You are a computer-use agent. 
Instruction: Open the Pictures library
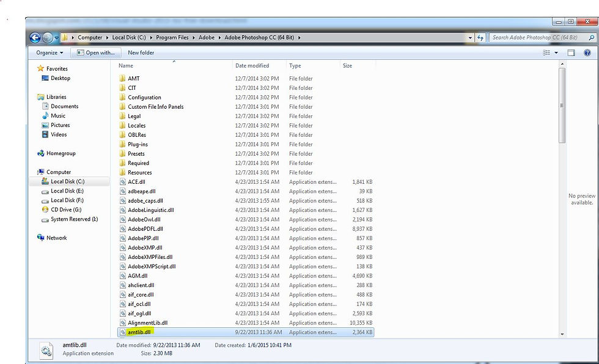point(60,125)
